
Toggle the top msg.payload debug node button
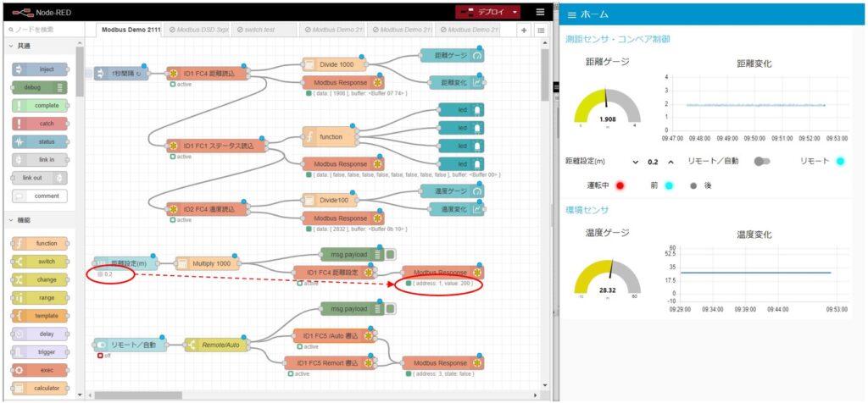coord(391,254)
